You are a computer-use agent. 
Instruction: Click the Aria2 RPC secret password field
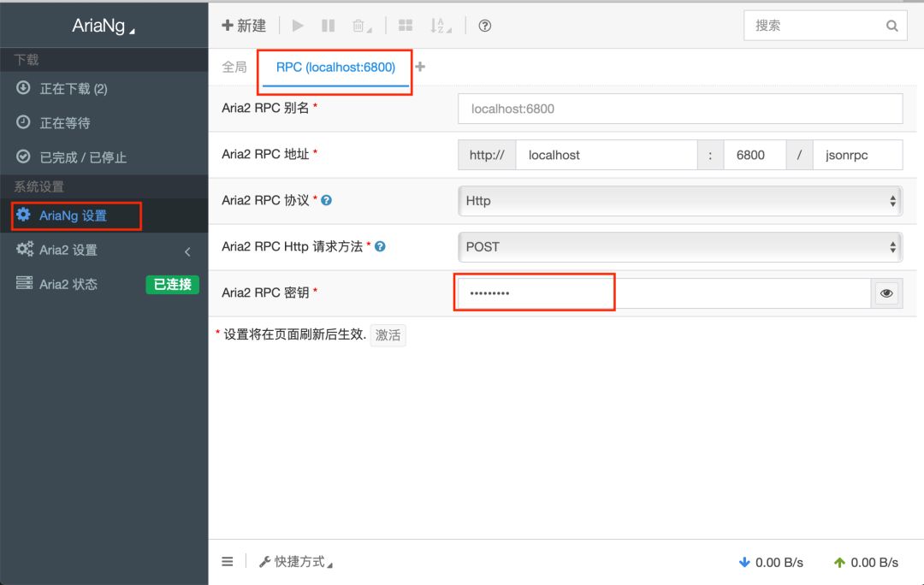(x=664, y=292)
